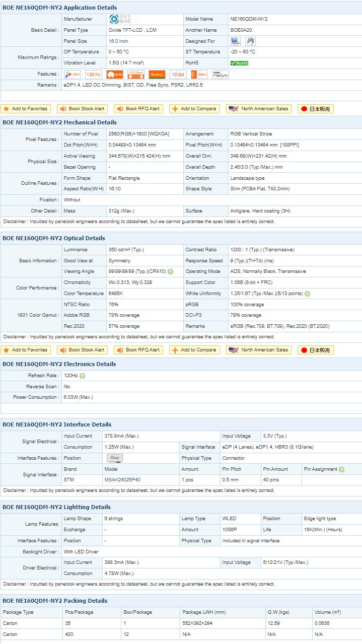Click the BOE NE160QDM-NY2 Application Details heading
This screenshot has width=362, height=644.
(60, 8)
